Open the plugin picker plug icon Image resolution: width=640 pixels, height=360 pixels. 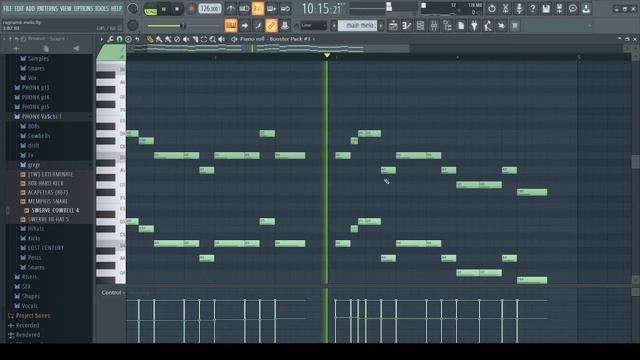point(474,26)
